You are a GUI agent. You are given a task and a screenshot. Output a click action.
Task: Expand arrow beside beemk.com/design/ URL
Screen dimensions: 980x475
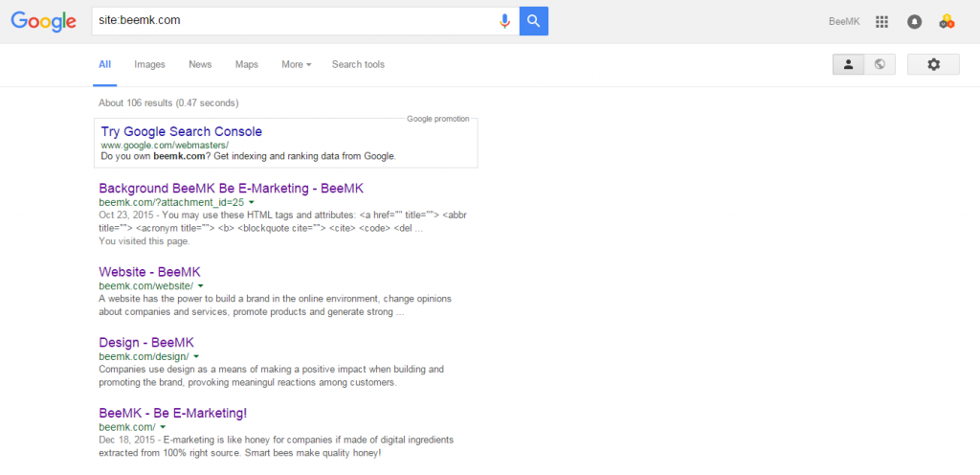[196, 357]
